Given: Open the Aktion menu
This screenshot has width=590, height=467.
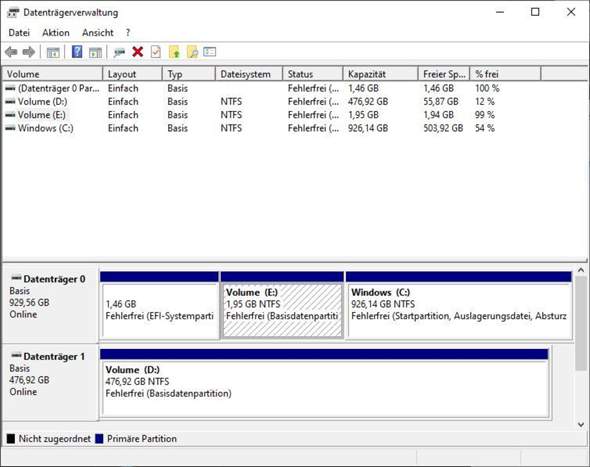Looking at the screenshot, I should 56,33.
